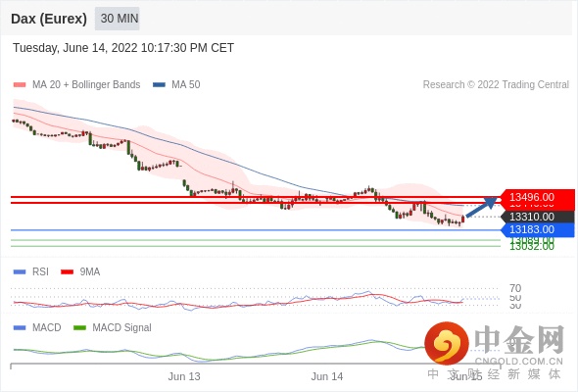Viewport: 578px width, 392px height.
Task: Click the black 13310.00 current price label
Action: [538, 217]
